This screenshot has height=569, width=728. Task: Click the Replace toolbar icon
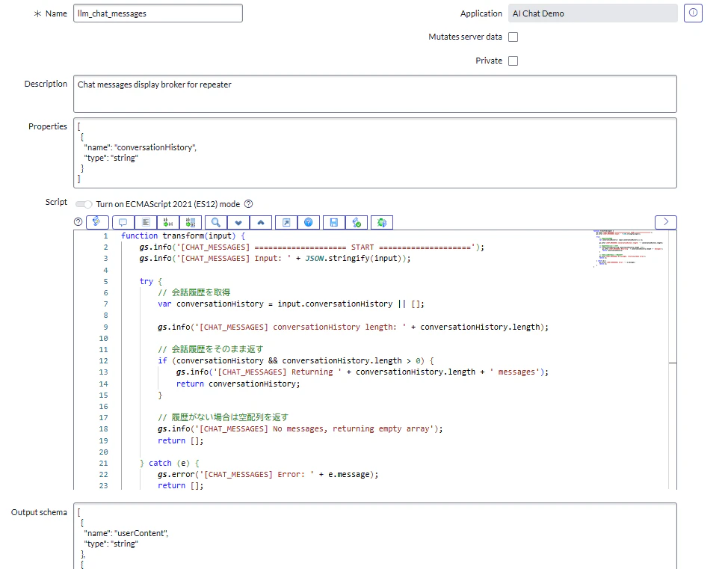point(168,223)
